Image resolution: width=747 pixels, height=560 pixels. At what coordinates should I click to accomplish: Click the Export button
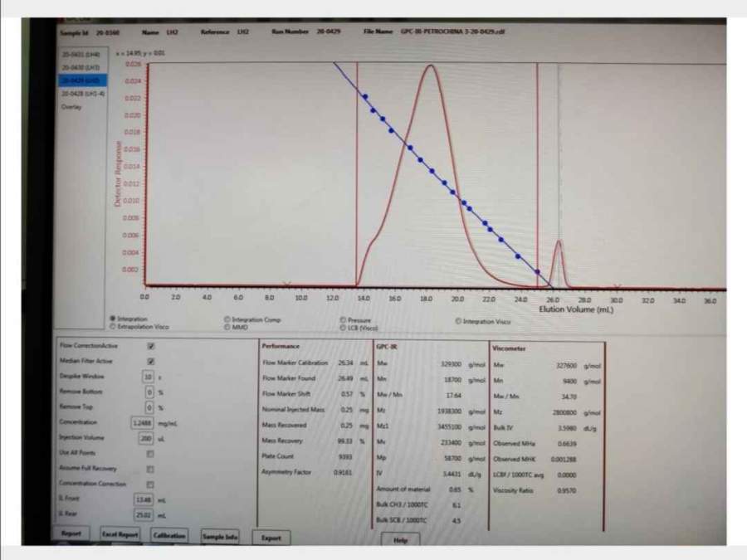click(x=271, y=538)
